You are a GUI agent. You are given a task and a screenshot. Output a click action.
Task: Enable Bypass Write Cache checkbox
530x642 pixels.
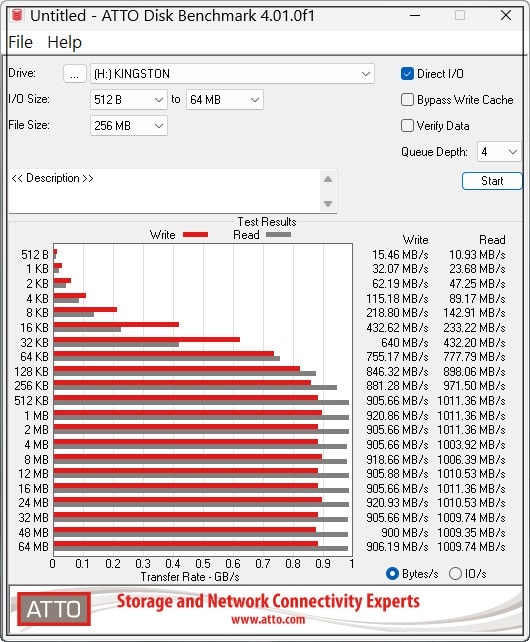[x=407, y=99]
